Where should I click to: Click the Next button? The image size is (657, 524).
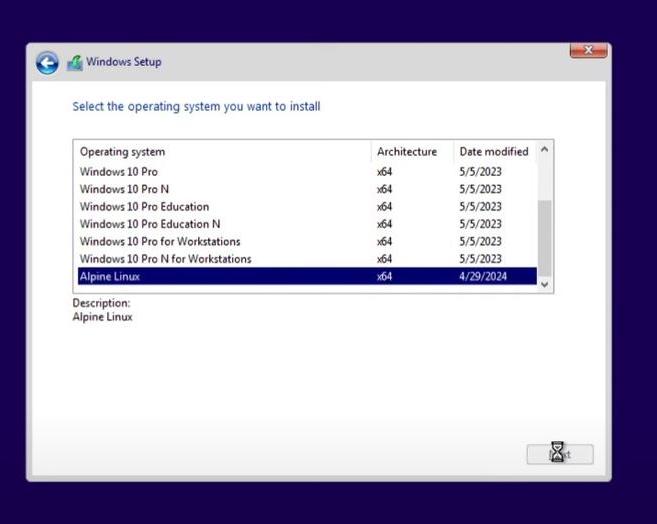560,454
